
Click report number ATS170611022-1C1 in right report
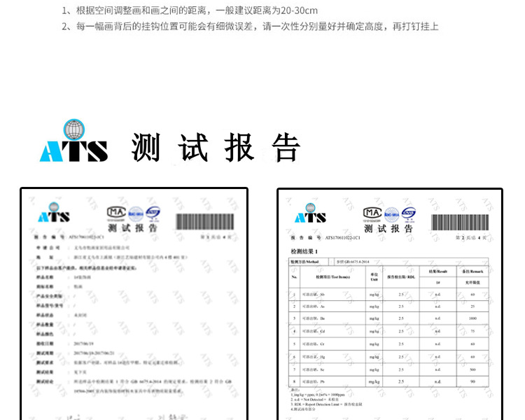(342, 238)
